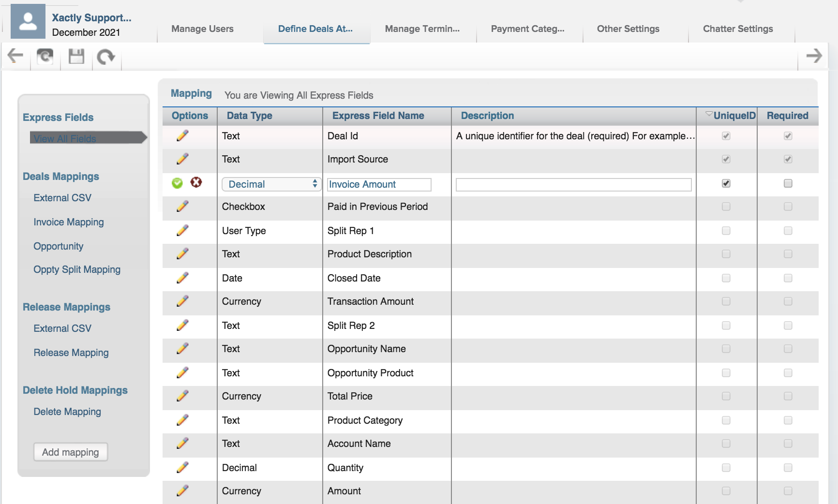Edit the Paid in Previous Period row

[182, 207]
